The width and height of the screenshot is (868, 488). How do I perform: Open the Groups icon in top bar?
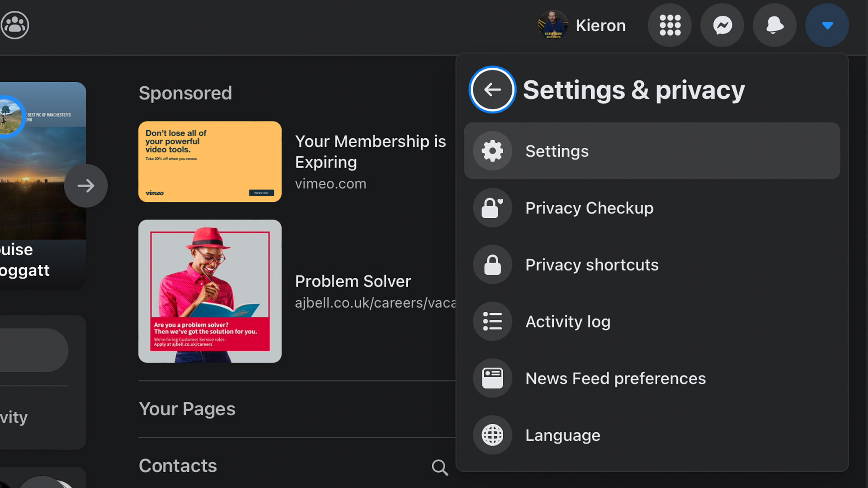click(x=15, y=25)
